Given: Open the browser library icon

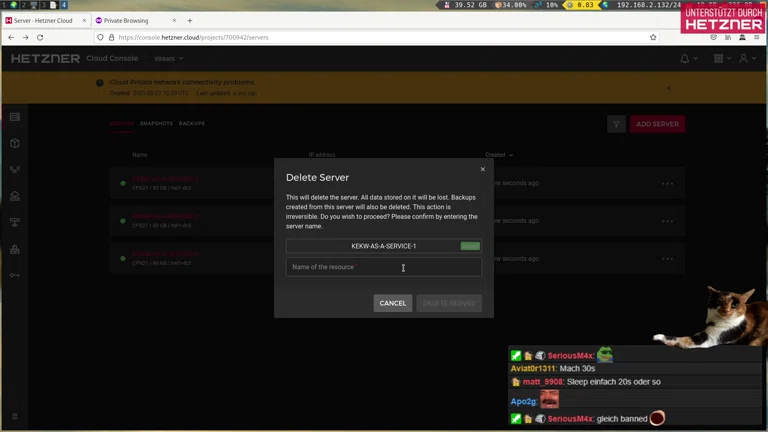Looking at the screenshot, I should tap(728, 37).
